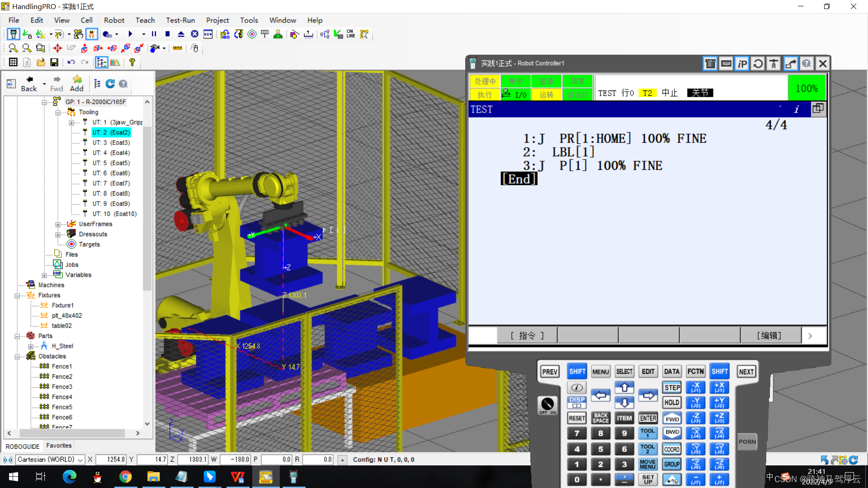Select UT: 3 (Eoat3) in tree
The image size is (868, 488).
click(x=111, y=143)
